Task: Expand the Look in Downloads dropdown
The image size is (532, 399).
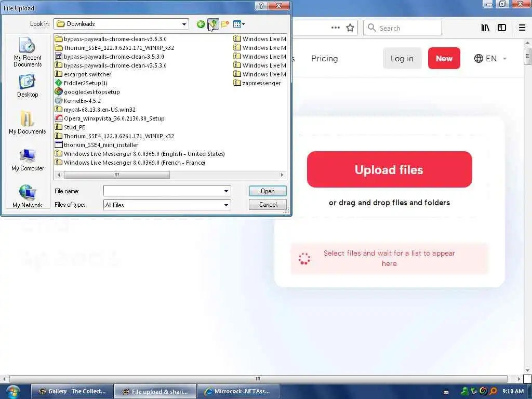Action: (x=184, y=24)
